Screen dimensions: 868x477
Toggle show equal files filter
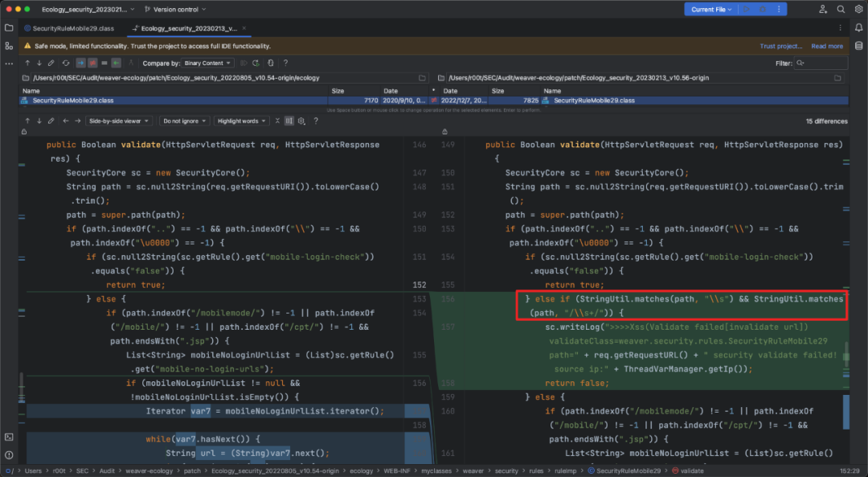pyautogui.click(x=104, y=64)
